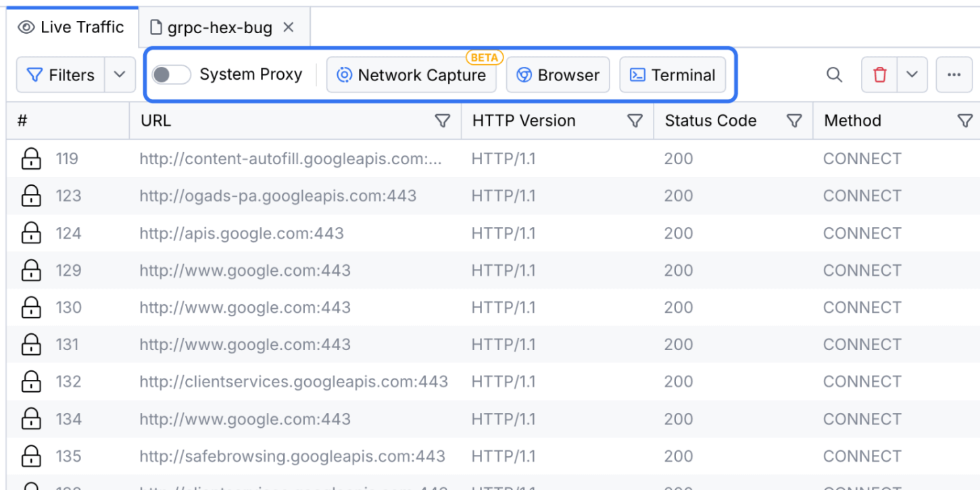Click Method column filter funnel icon
980x490 pixels.
[x=965, y=121]
